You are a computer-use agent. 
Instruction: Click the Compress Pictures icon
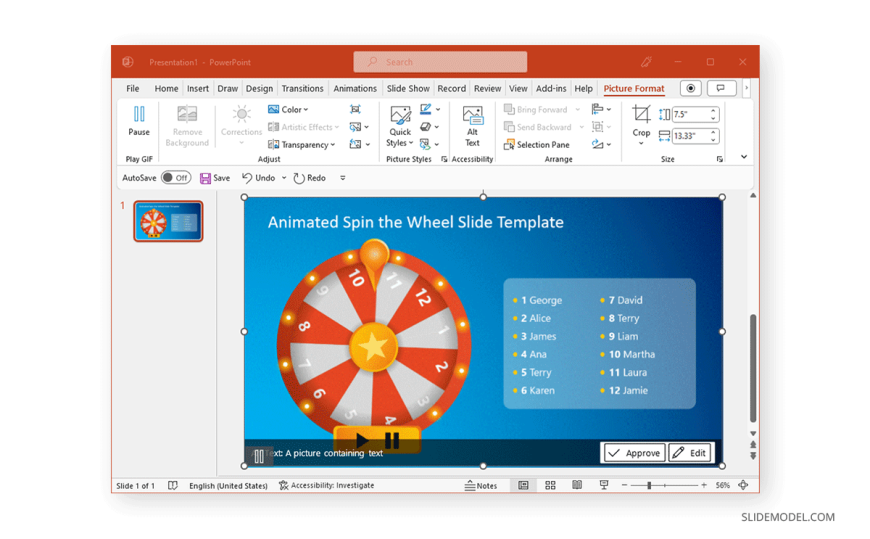tap(355, 109)
